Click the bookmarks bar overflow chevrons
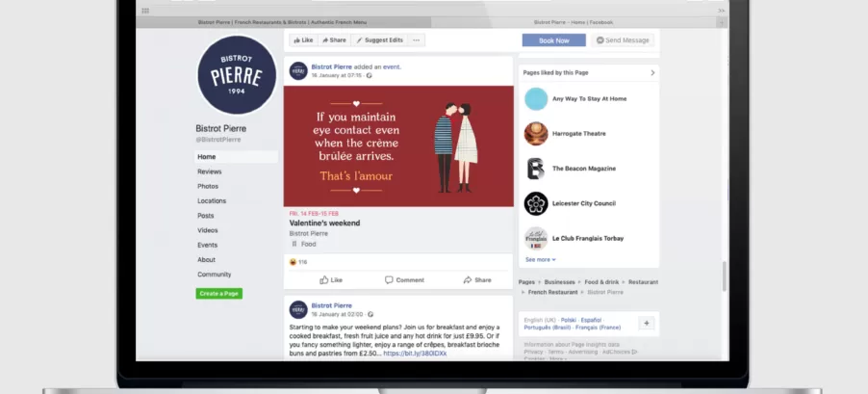 722,11
